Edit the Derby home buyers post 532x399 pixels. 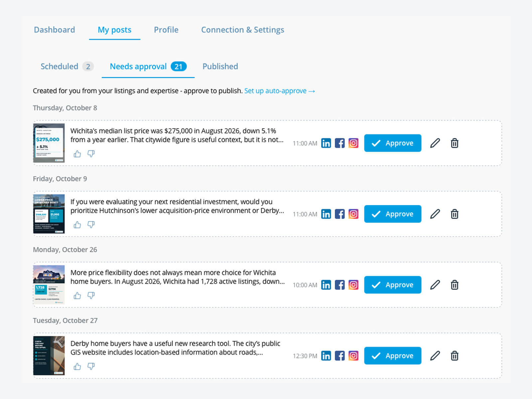tap(435, 356)
